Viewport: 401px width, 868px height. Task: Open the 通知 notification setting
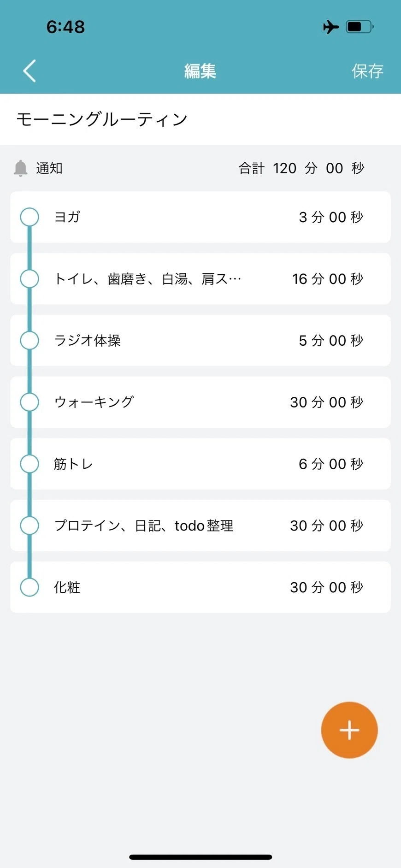point(49,168)
